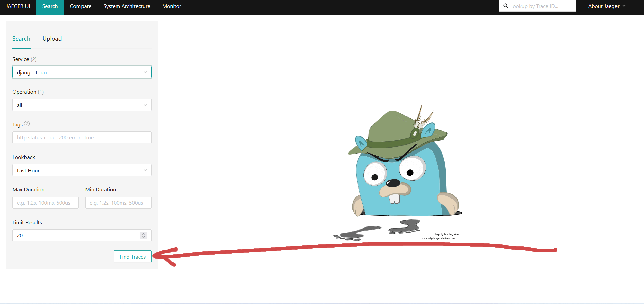Click the Lookback dropdown chevron arrow
644x304 pixels.
click(145, 170)
